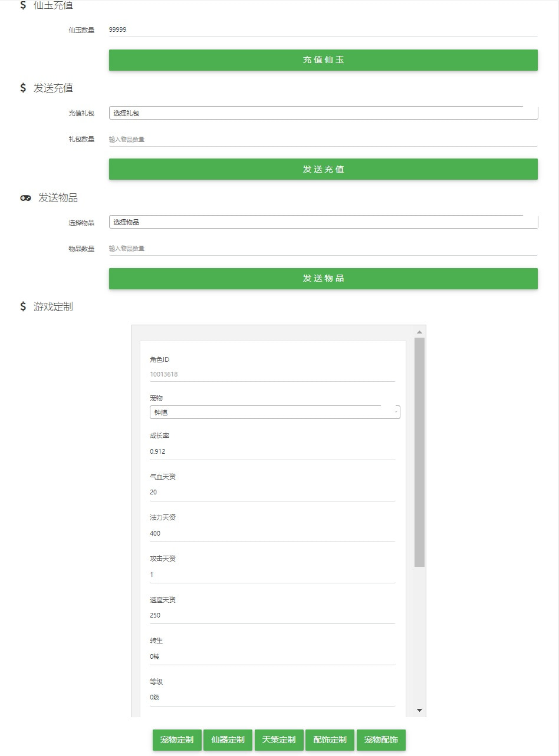Switch to 仙器定制 tab

[x=228, y=740]
